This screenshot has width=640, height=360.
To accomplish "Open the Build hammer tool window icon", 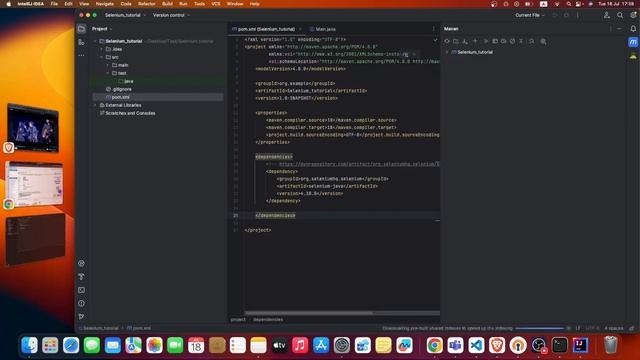I will pyautogui.click(x=82, y=277).
